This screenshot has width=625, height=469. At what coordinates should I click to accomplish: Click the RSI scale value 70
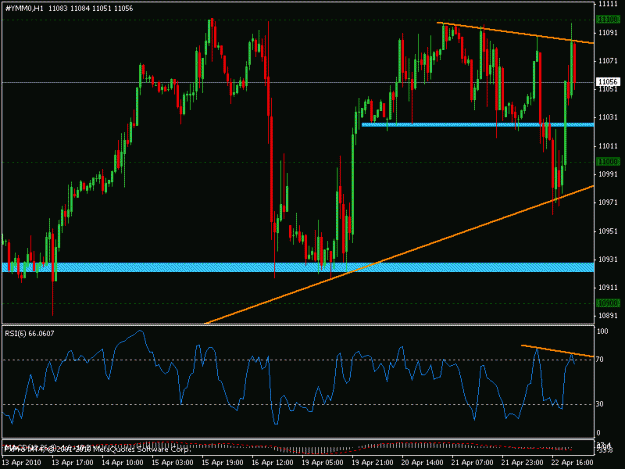[x=600, y=360]
